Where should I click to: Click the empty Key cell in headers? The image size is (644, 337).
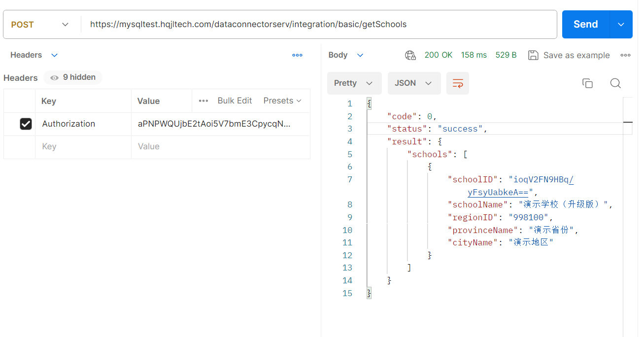click(x=83, y=147)
